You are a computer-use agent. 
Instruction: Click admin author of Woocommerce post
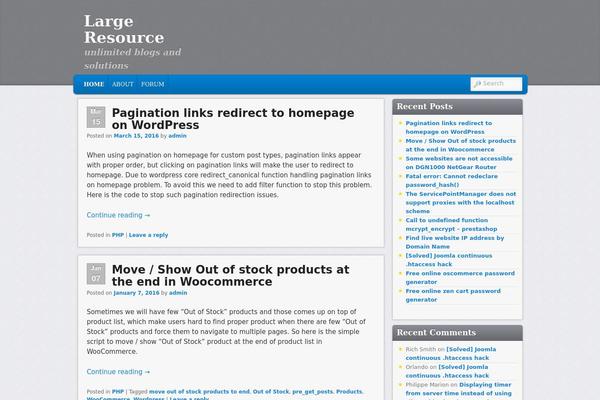tap(178, 293)
